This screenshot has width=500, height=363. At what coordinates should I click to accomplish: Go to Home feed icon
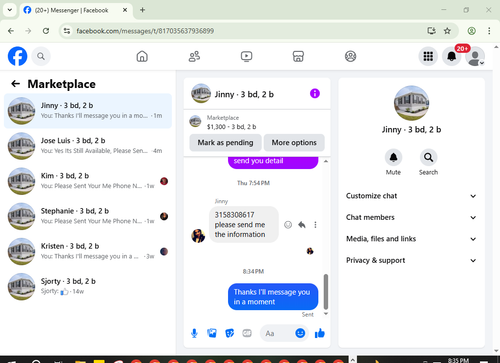tap(142, 56)
